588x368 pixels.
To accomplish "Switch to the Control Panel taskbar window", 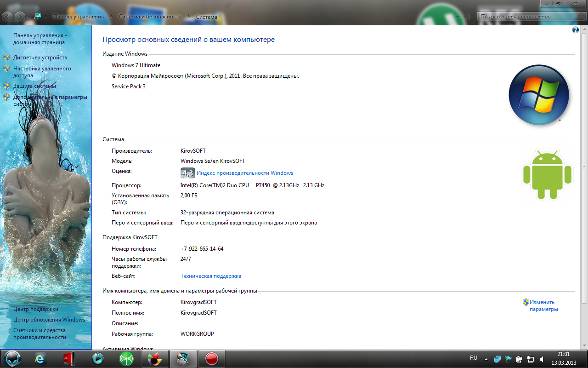I will pos(183,358).
